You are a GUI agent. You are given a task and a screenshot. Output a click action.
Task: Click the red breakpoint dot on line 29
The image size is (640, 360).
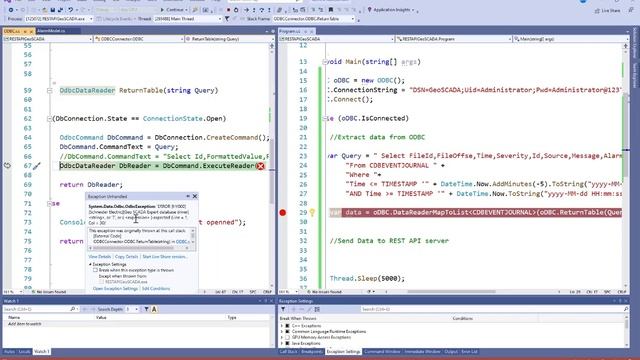282,212
